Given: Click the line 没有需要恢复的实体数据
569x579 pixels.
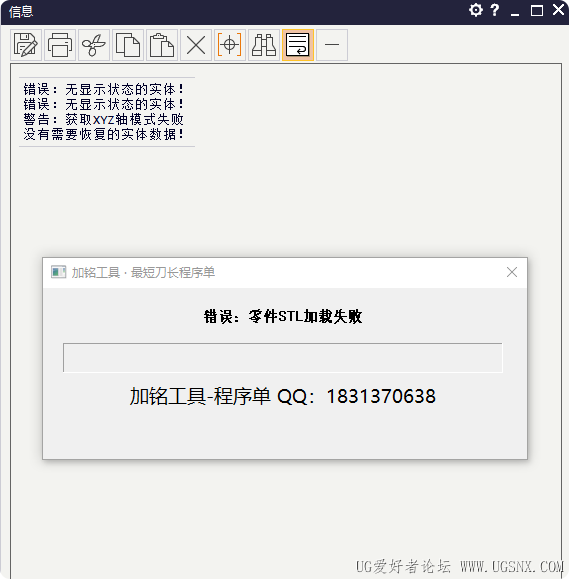Looking at the screenshot, I should [103, 134].
